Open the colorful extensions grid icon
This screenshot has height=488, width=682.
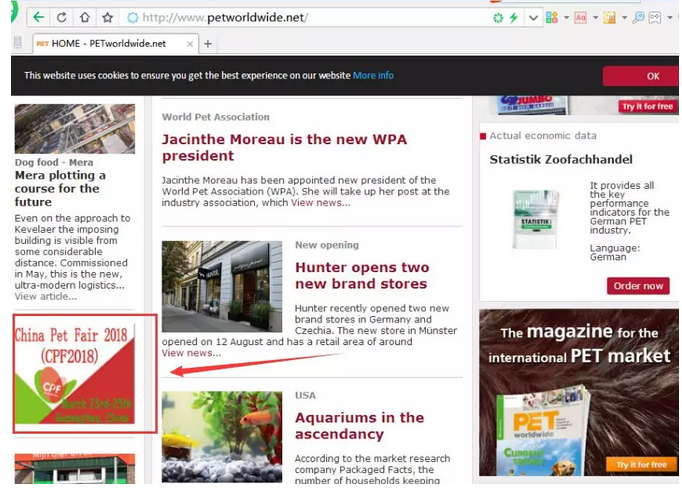pyautogui.click(x=554, y=17)
